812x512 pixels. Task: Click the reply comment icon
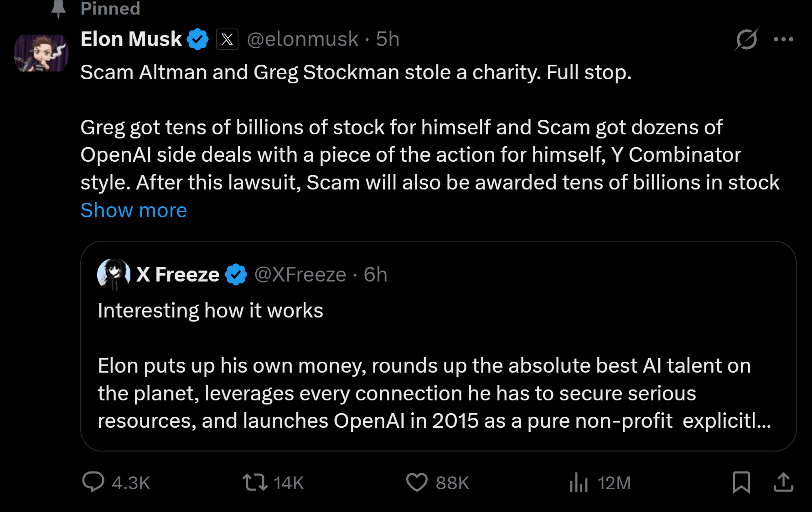point(93,482)
